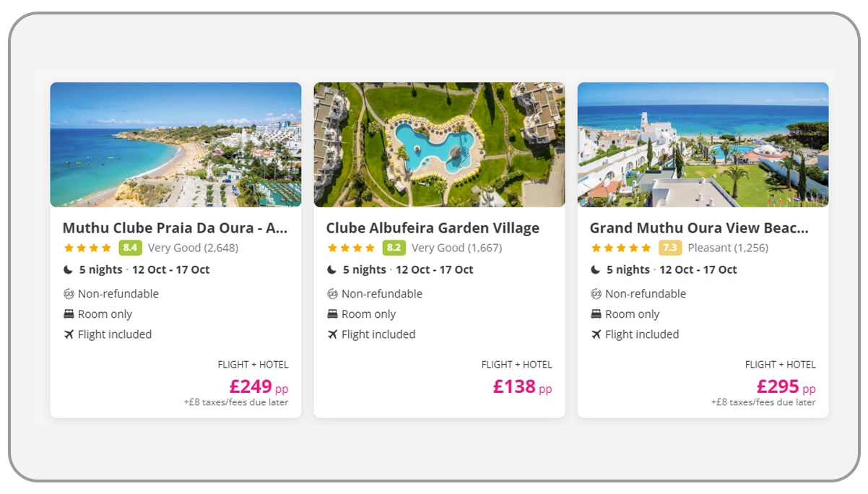Click the bed icon on Grand Muthu card
This screenshot has width=868, height=494.
point(596,314)
